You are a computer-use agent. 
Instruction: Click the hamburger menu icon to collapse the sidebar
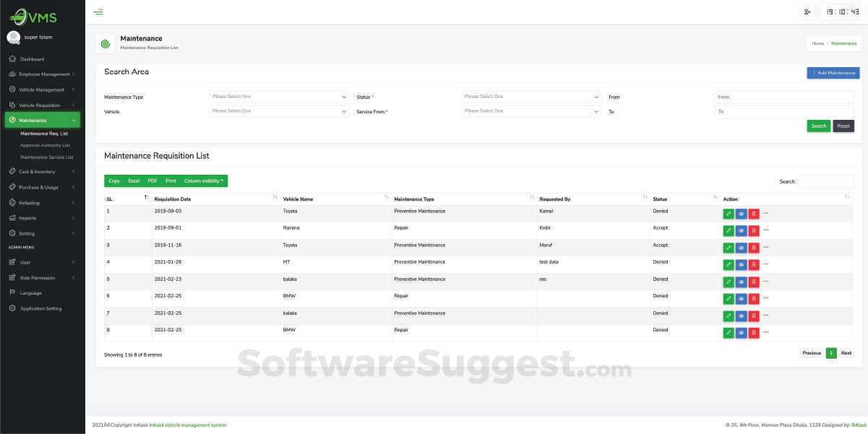tap(98, 12)
